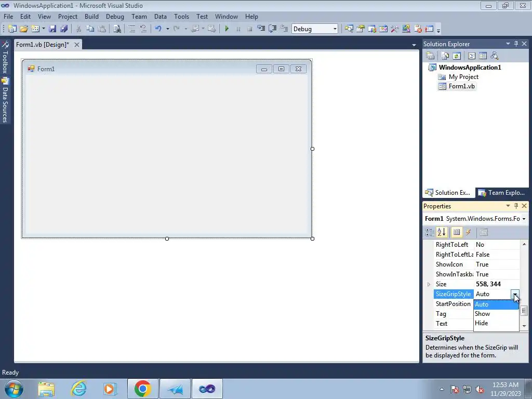Click the toolbar overflow options arrow
This screenshot has height=399, width=532.
pos(438,31)
